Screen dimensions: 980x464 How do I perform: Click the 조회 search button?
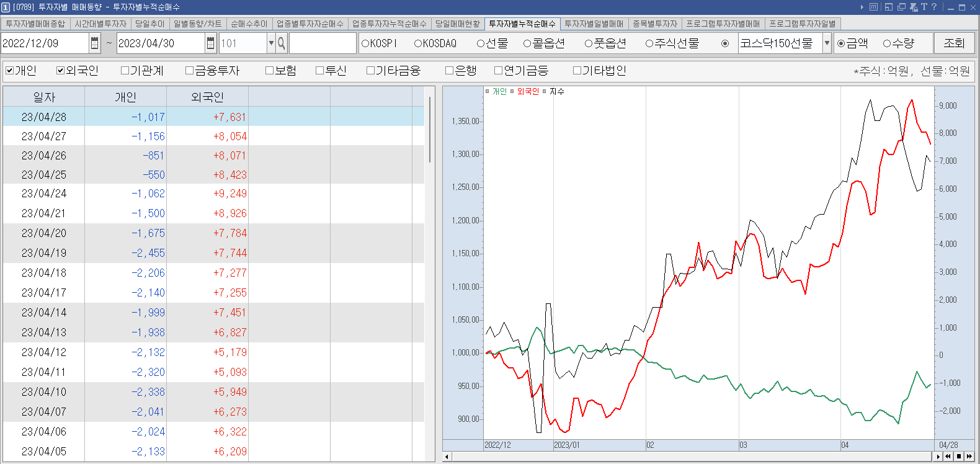pyautogui.click(x=954, y=43)
